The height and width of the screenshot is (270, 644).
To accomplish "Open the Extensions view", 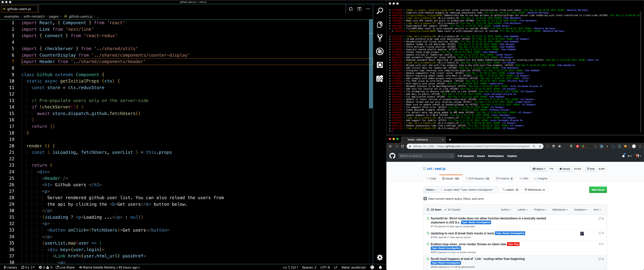I will [x=380, y=65].
